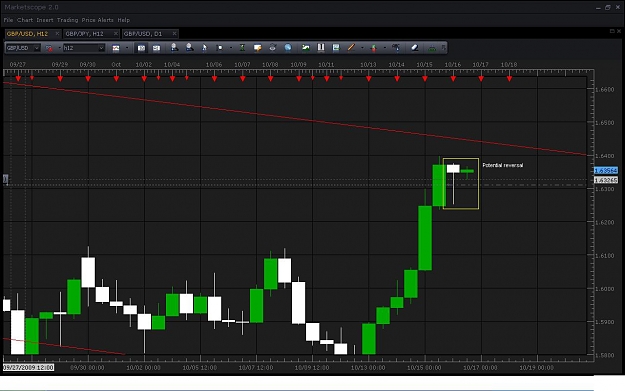Screen dimensions: 625x391
Task: Expand the chart type dropdown arrow
Action: 127,48
